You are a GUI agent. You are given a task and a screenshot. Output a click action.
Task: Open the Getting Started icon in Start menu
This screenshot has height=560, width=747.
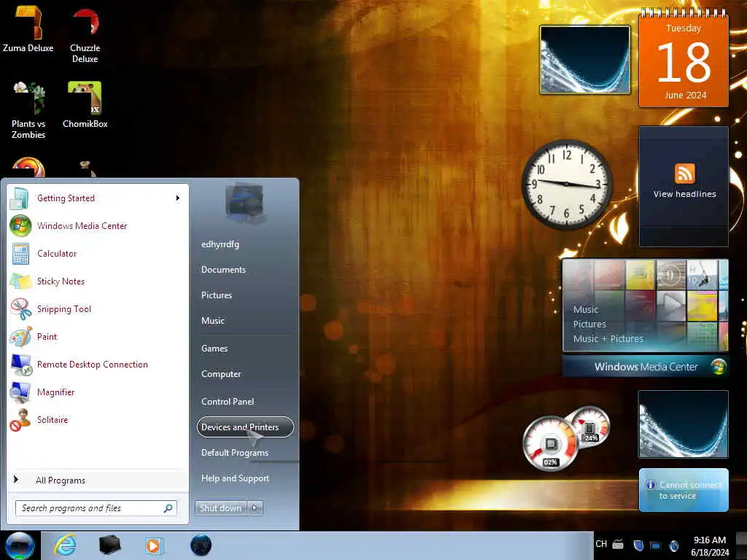tap(20, 198)
